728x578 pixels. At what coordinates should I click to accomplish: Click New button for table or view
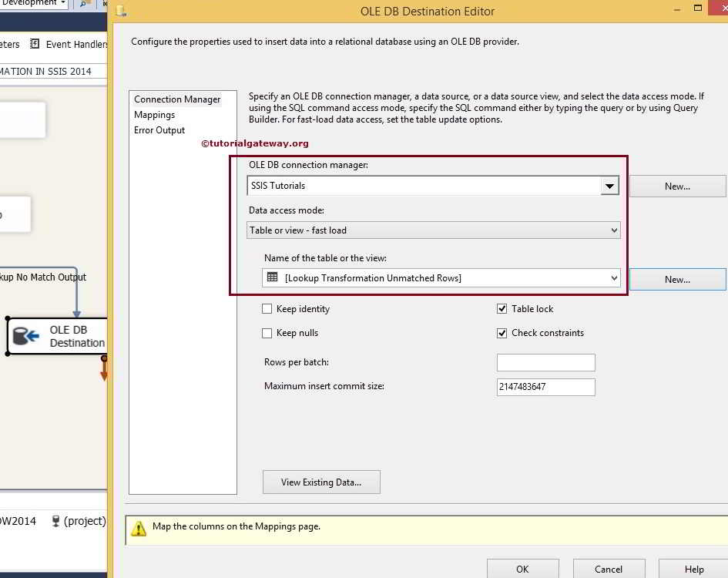(677, 280)
